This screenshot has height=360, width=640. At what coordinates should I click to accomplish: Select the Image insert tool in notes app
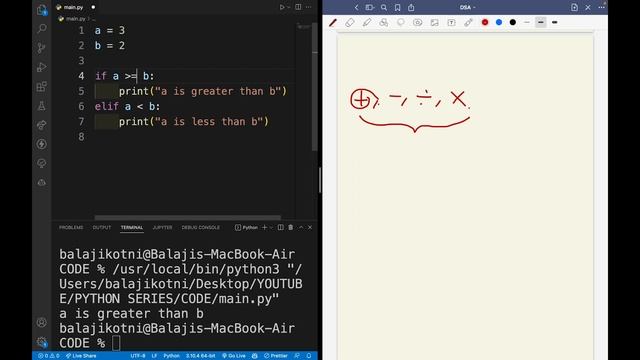coord(434,22)
